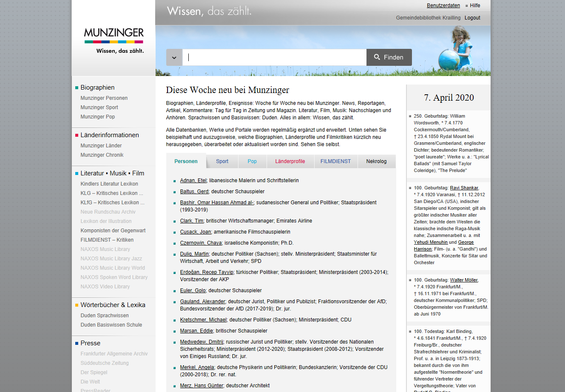Open Duden Basiswissen Schule
This screenshot has height=392, width=565.
[x=111, y=325]
